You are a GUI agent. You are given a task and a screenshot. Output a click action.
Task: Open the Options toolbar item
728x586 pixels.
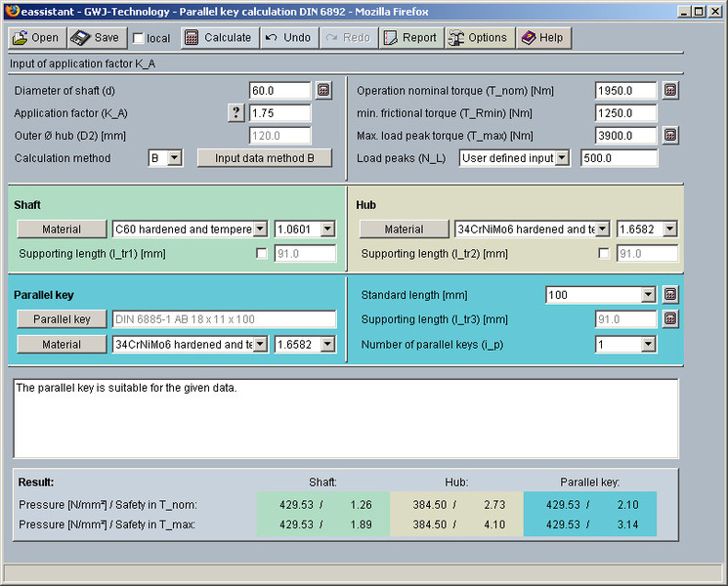[x=478, y=38]
